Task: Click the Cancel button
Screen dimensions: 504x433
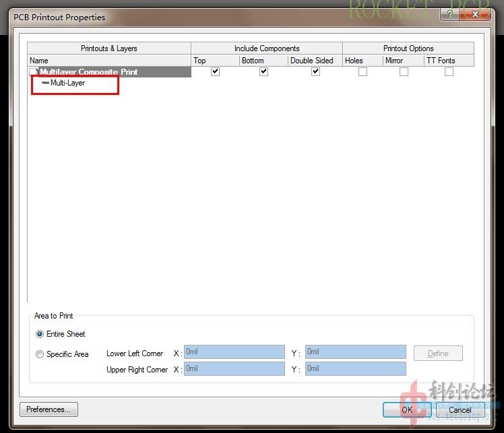Action: click(460, 409)
